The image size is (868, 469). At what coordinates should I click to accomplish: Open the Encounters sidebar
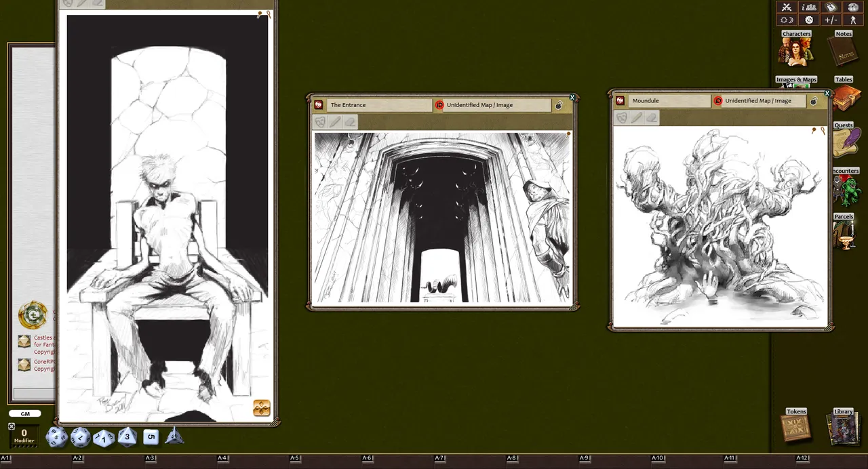point(846,186)
